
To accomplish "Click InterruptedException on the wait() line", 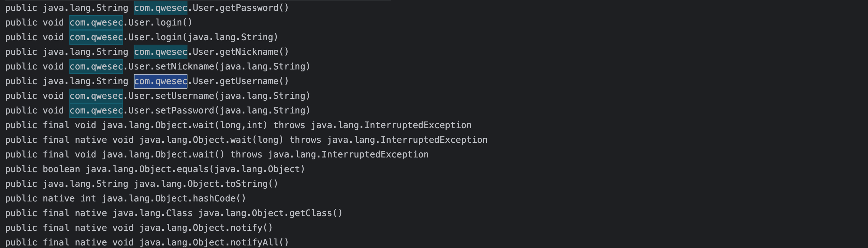I will [375, 155].
